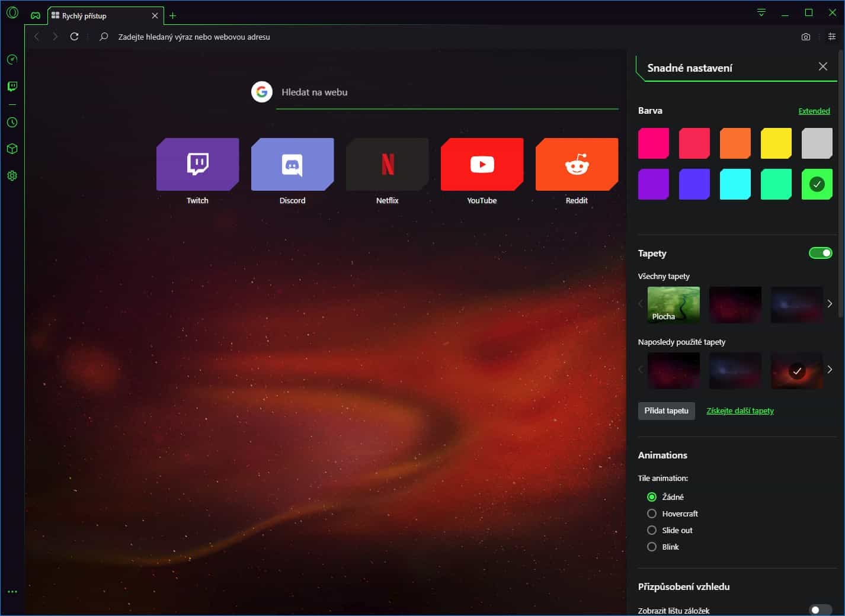The image size is (845, 616).
Task: Disable the Tapety wallpapers toggle
Action: [x=820, y=252]
